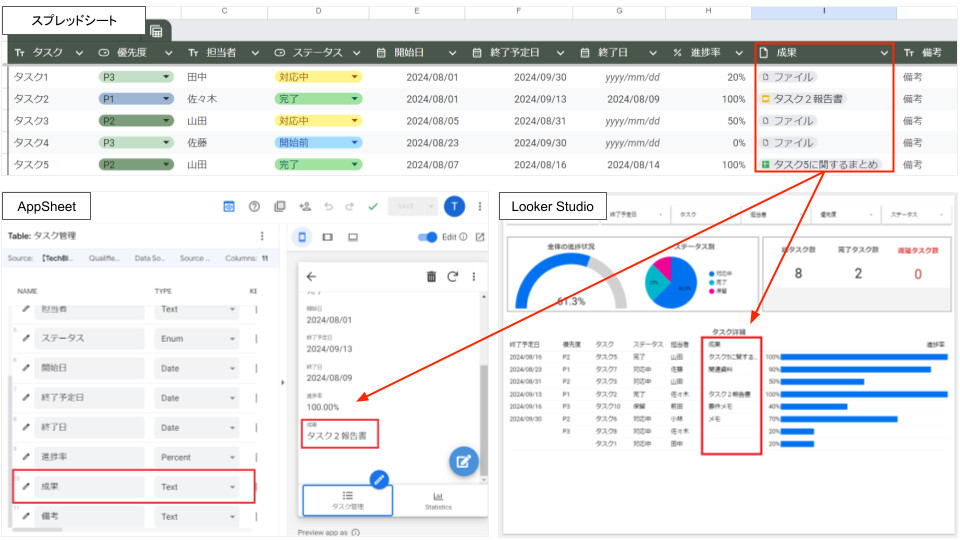This screenshot has height=540, width=960.
Task: Click the add user share icon
Action: pyautogui.click(x=305, y=207)
